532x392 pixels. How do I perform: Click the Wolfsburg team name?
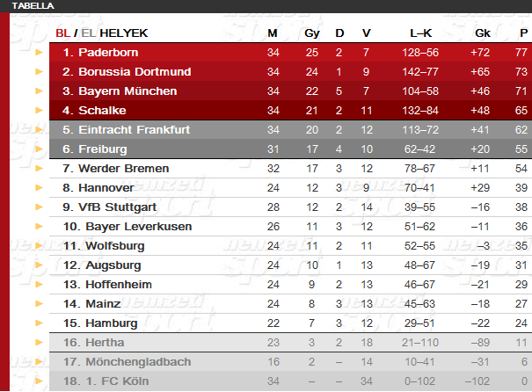115,245
